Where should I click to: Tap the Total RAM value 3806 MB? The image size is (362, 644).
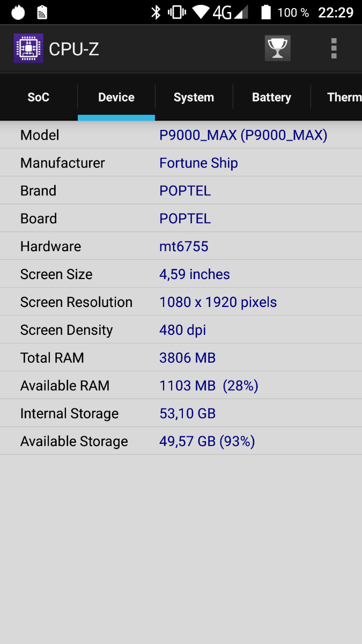coord(187,358)
